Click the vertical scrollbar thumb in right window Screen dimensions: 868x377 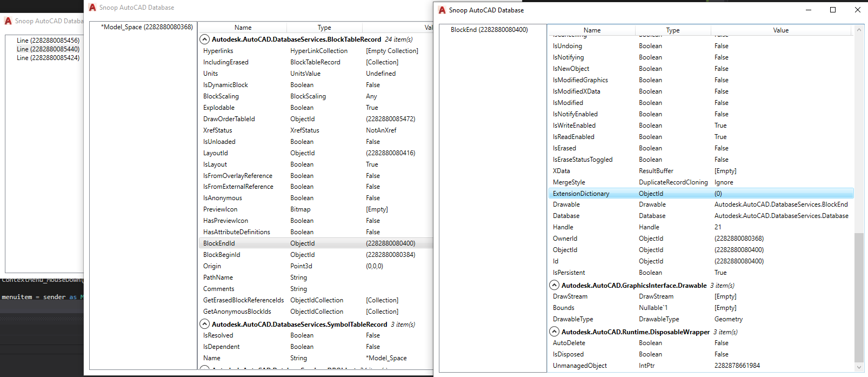859,297
